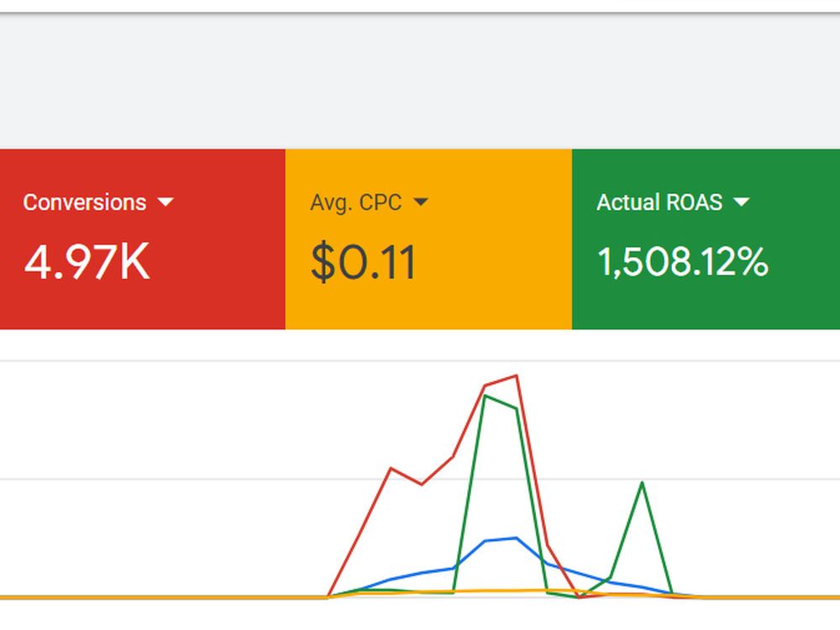Toggle the red Conversions scorecard empty area
The width and height of the screenshot is (840, 630).
coord(214,300)
